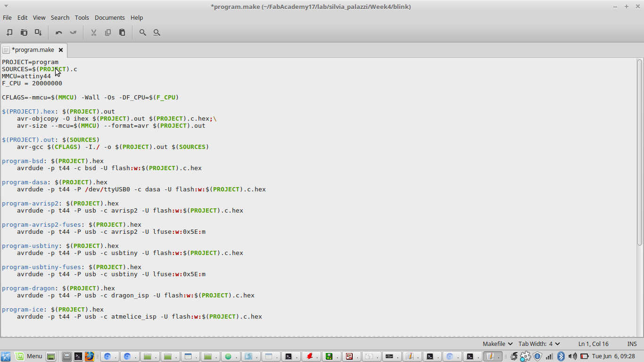Open the clock showing Tue Jun 6, 09:28

click(x=613, y=356)
